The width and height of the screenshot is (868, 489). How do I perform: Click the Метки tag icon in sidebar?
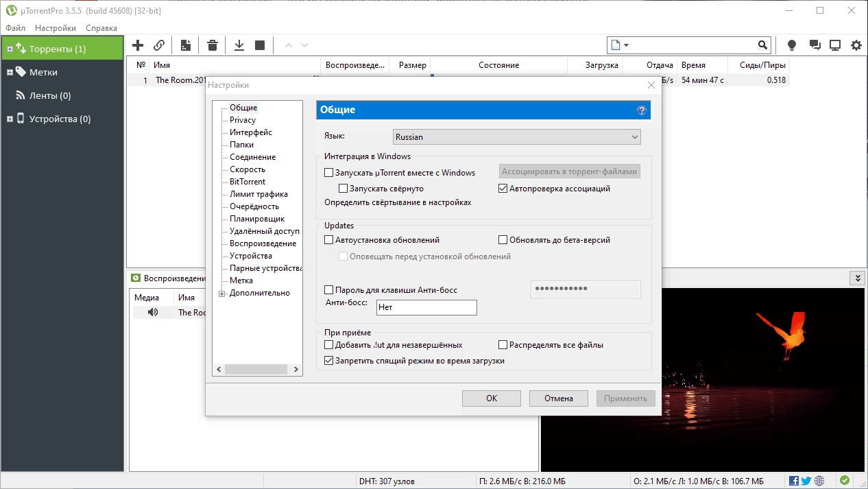[21, 72]
